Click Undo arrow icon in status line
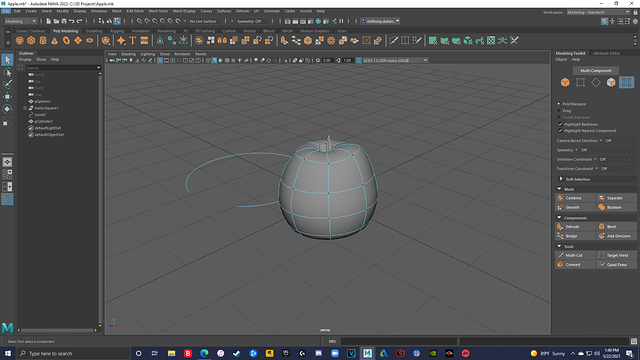The width and height of the screenshot is (640, 360). [72, 21]
